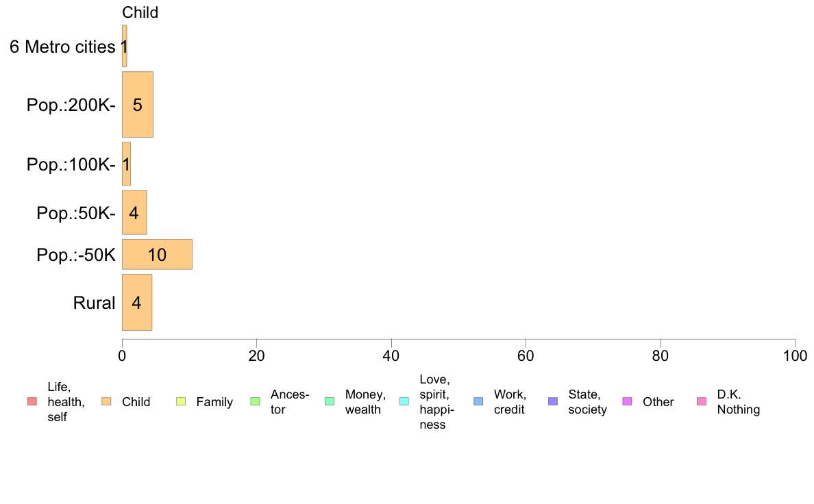Screen dimensions: 814x504
Task: Click the pink D.K. Nothing legend swatch
Action: click(702, 401)
